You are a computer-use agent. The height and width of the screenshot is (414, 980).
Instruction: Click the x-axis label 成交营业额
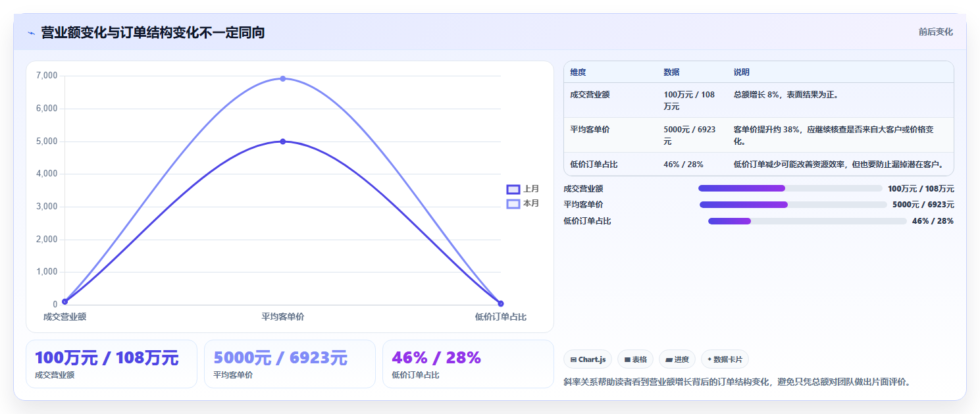[x=64, y=317]
